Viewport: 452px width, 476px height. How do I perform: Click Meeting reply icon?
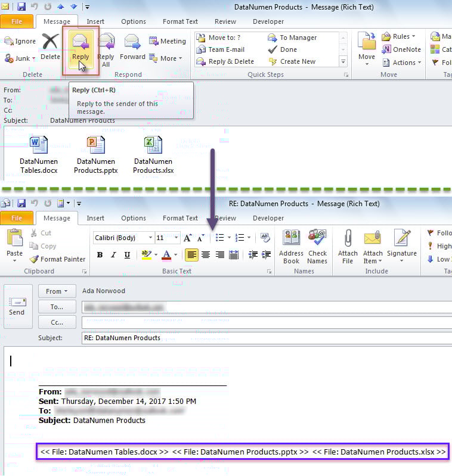(168, 41)
